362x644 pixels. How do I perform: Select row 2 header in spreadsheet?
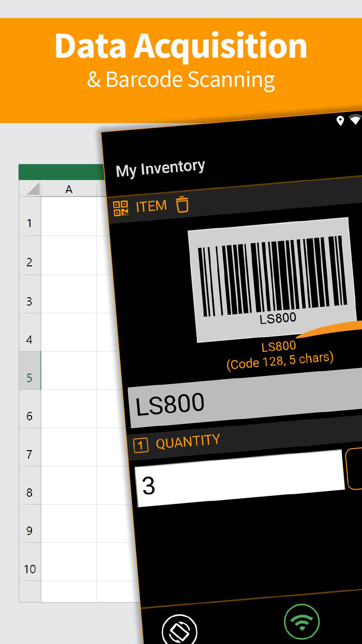tap(30, 255)
